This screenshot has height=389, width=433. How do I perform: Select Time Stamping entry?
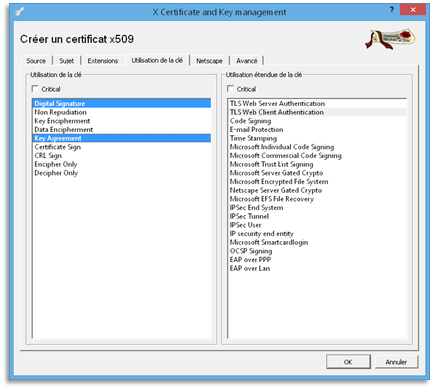(x=317, y=138)
